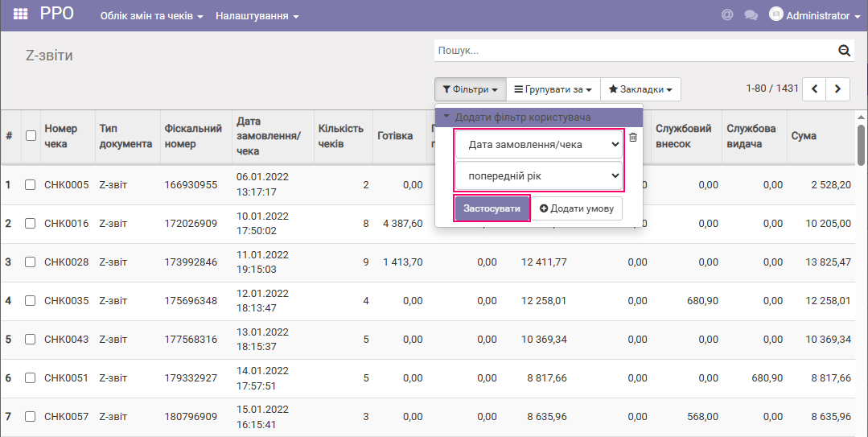Select the checkbox for CHK0028 row

(31, 262)
